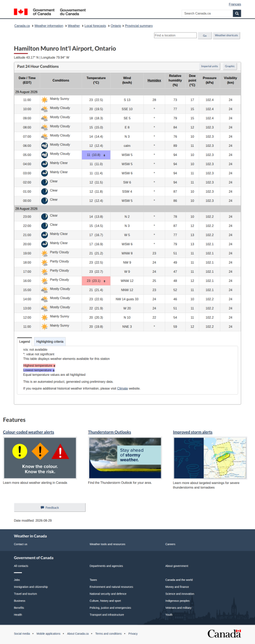The image size is (255, 644).
Task: Click the lowest temperature arrow in the 05:00 row
Action: click(105, 155)
